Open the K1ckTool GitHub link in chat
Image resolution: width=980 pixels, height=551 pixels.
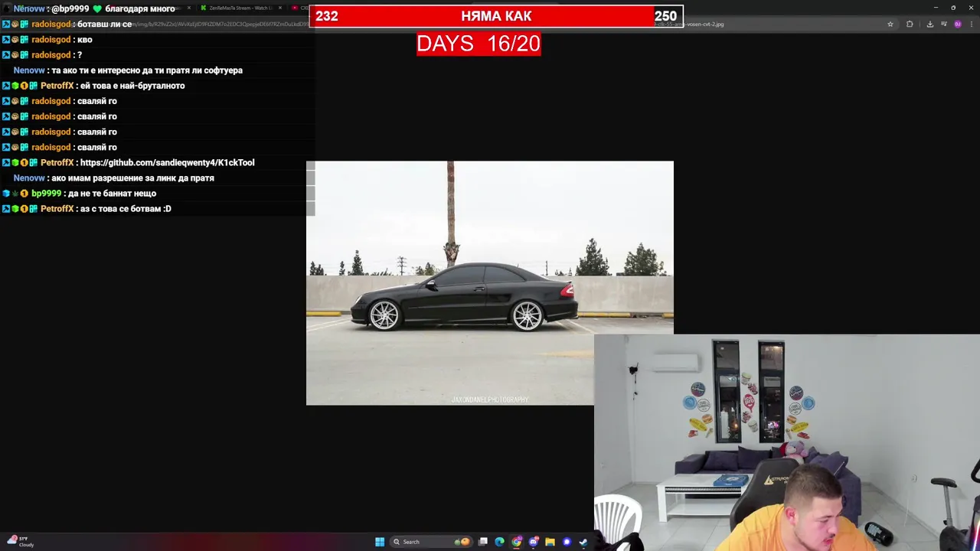coord(167,162)
